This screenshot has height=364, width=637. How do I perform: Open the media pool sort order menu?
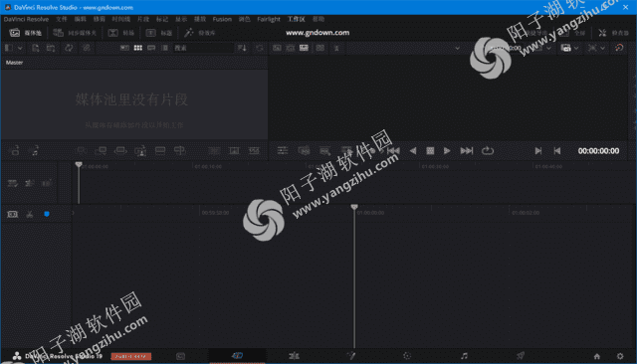(242, 48)
